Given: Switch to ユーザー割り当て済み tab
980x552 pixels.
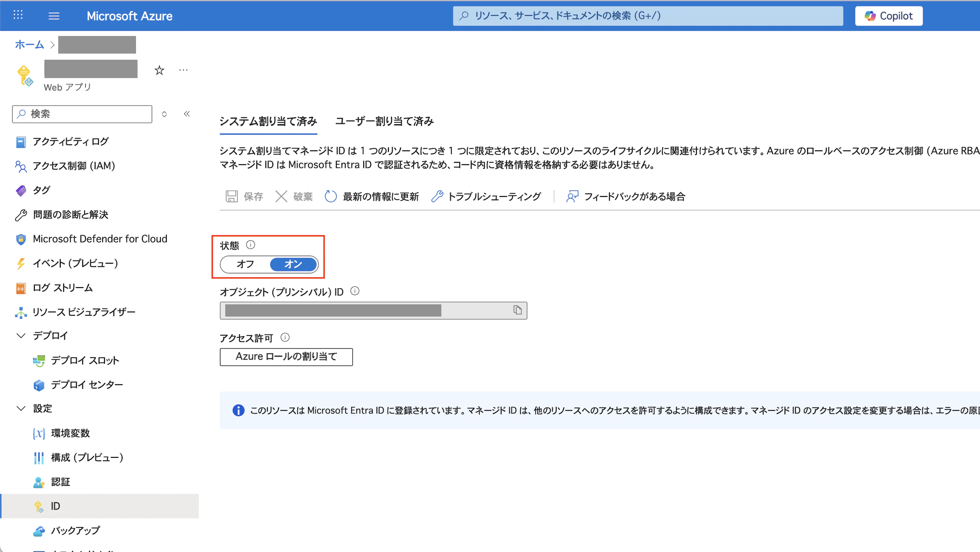Looking at the screenshot, I should (384, 122).
